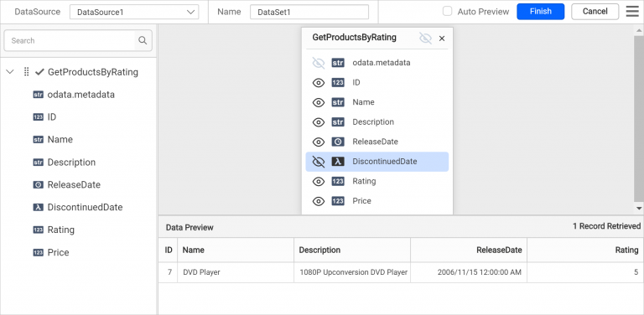Image resolution: width=644 pixels, height=315 pixels.
Task: Click the drag handle beside GetProductsByRating
Action: (x=26, y=72)
